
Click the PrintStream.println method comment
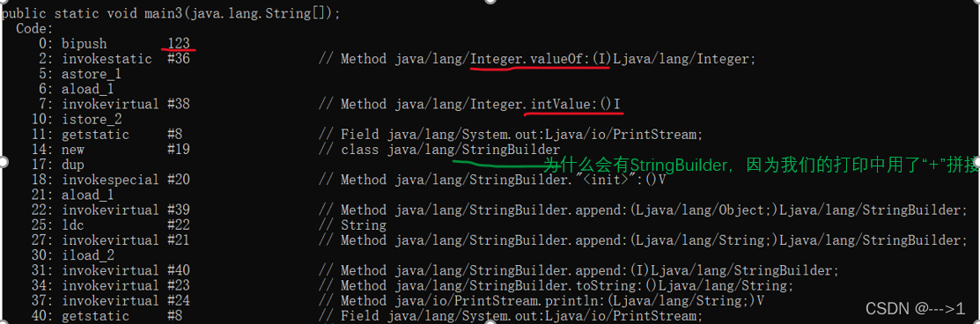tap(542, 301)
